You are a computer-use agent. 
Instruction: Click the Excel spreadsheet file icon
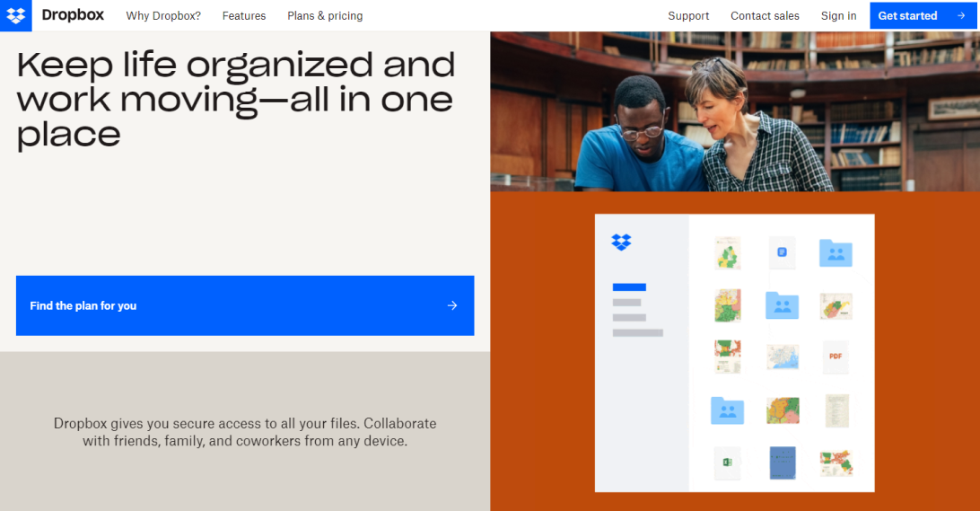click(728, 463)
